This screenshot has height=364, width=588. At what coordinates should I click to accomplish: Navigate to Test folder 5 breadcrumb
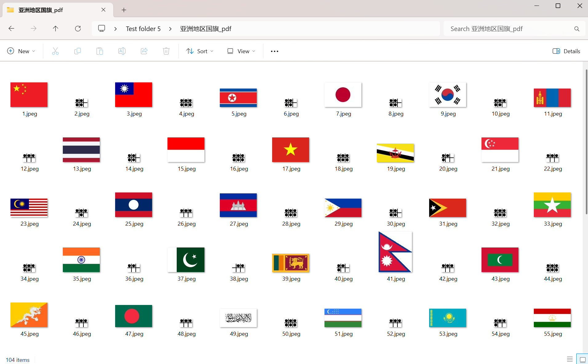click(x=143, y=29)
